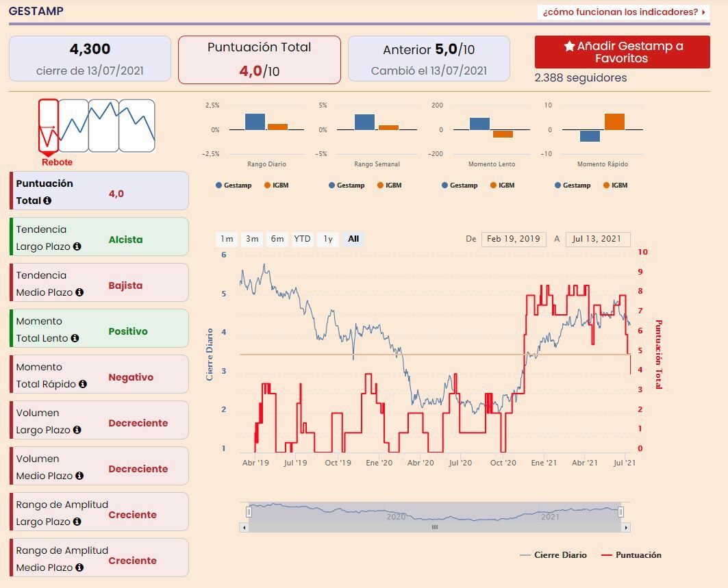
Task: Click the 2.388 seguidores text
Action: pos(580,77)
